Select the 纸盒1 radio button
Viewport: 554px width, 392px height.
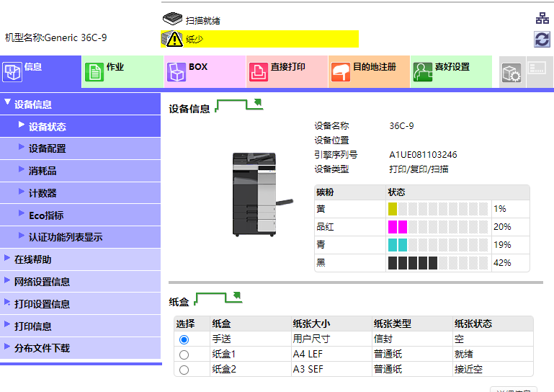coord(184,355)
